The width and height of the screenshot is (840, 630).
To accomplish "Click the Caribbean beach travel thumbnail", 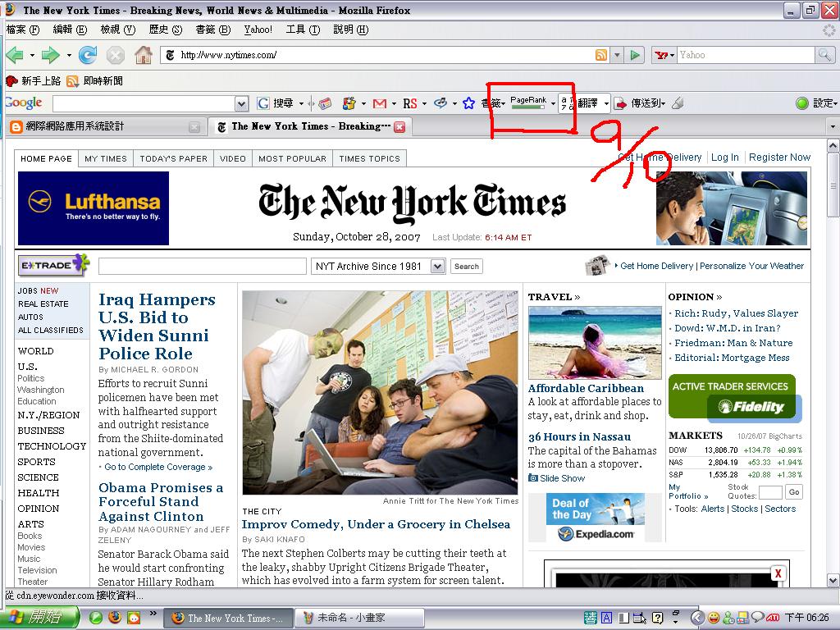I will [595, 343].
